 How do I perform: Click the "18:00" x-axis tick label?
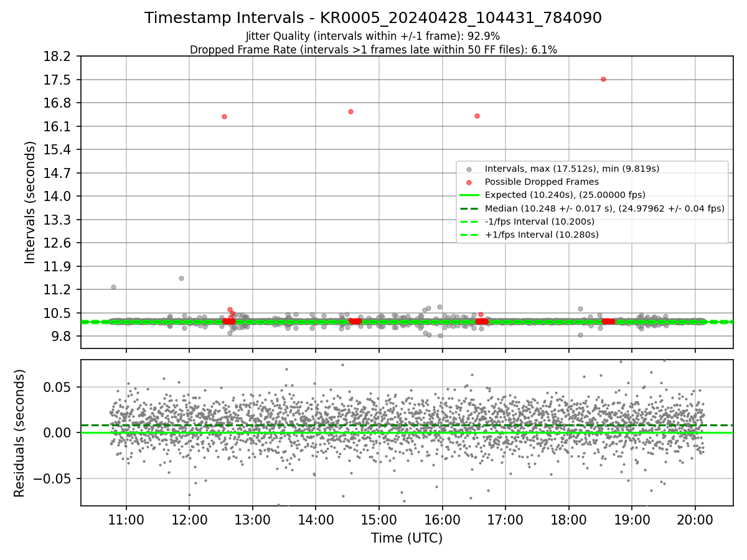tap(568, 520)
